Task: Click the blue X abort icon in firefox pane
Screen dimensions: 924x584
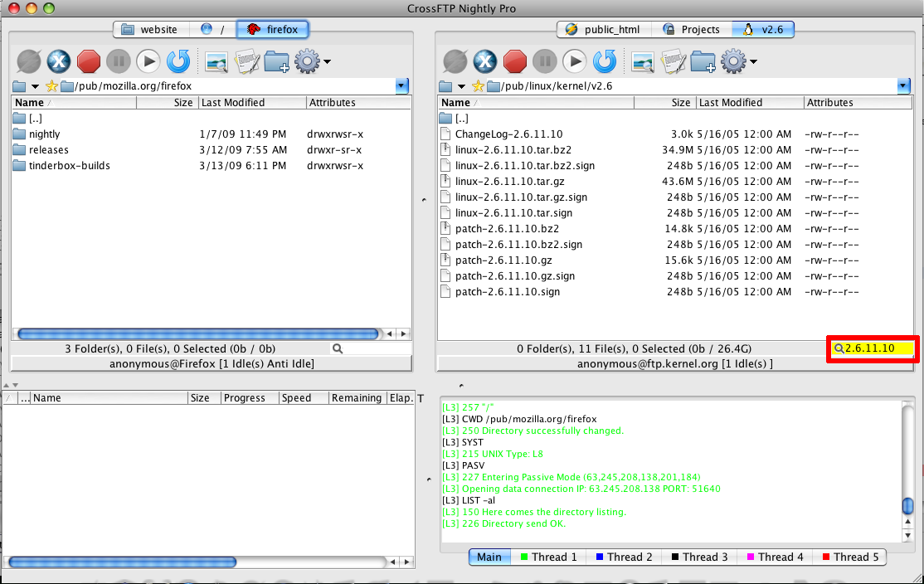Action: [59, 61]
